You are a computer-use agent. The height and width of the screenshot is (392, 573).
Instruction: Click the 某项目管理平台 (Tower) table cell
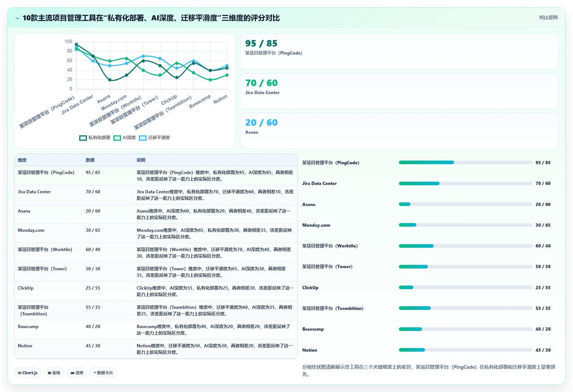click(x=42, y=269)
